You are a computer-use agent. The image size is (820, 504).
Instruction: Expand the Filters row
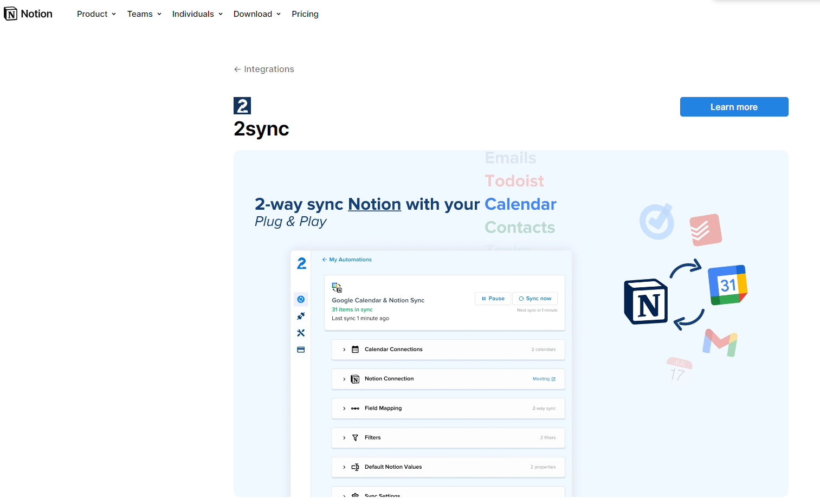point(448,437)
